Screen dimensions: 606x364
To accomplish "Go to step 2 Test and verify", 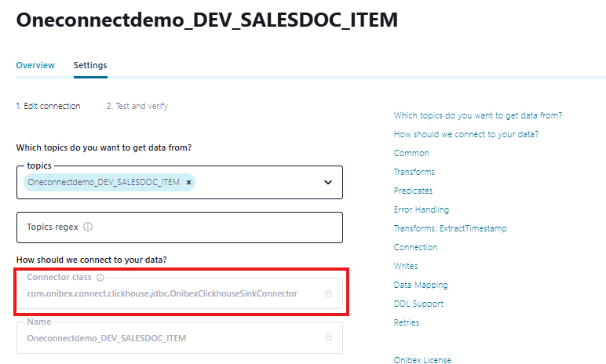I will (x=137, y=106).
